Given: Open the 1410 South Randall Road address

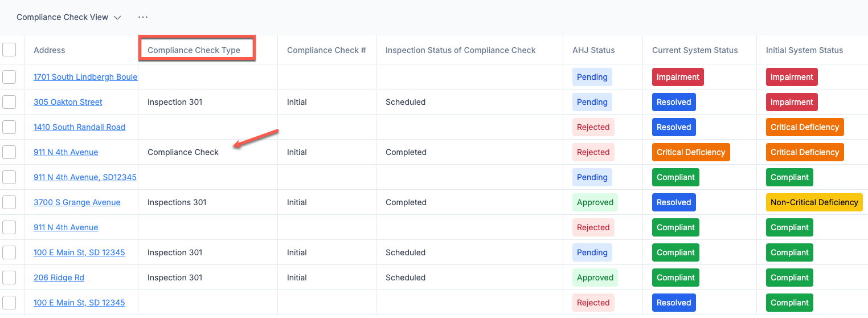Looking at the screenshot, I should [x=79, y=127].
